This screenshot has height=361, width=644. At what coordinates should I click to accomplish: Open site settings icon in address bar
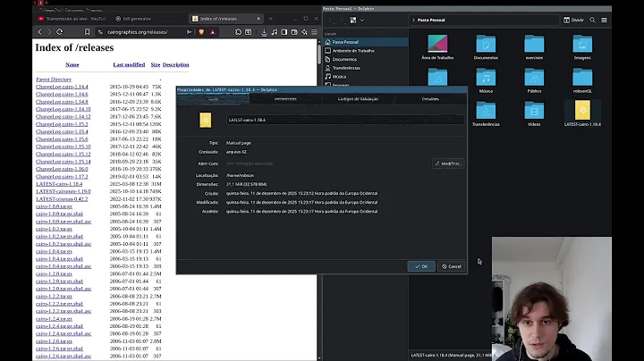click(100, 32)
